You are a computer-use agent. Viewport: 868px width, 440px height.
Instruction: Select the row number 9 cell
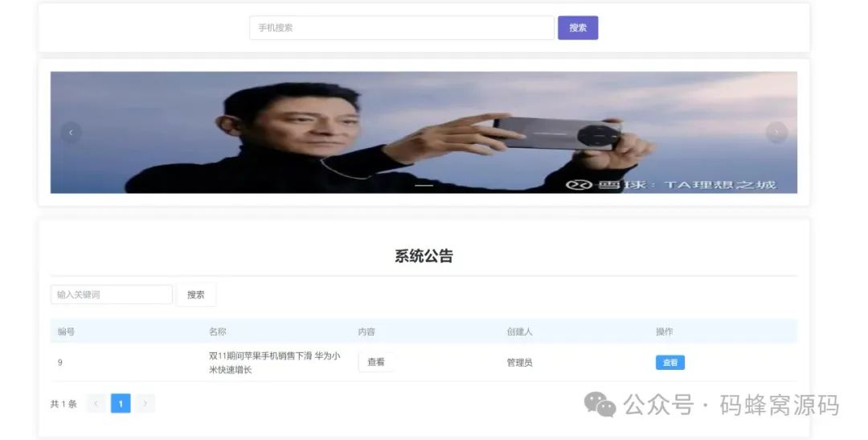pos(59,363)
